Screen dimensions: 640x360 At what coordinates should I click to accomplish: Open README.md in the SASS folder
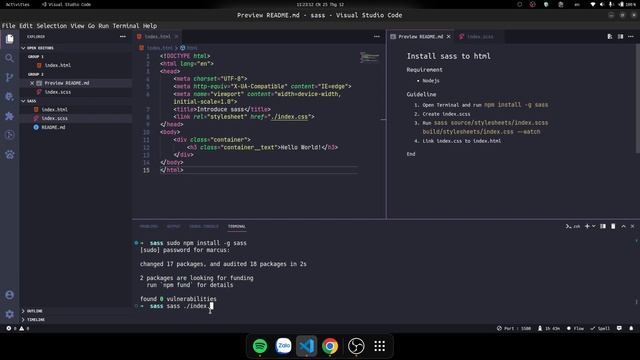click(53, 127)
